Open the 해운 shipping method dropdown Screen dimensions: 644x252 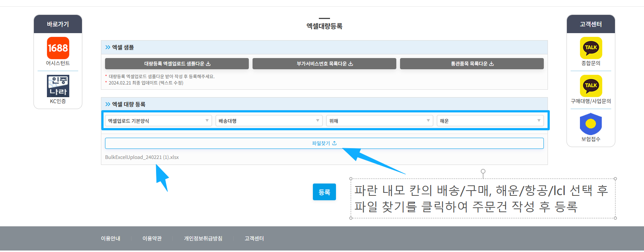pyautogui.click(x=490, y=121)
